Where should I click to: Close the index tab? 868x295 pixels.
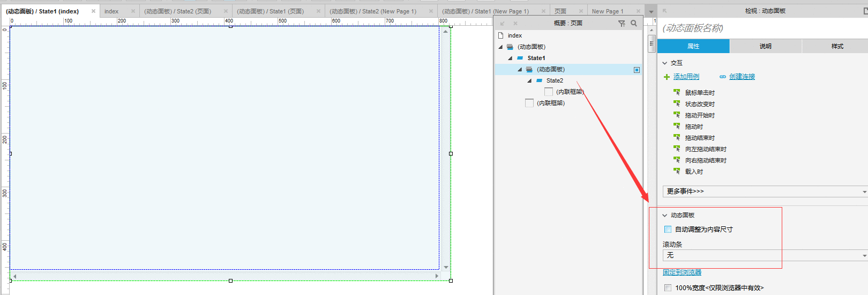(x=133, y=11)
